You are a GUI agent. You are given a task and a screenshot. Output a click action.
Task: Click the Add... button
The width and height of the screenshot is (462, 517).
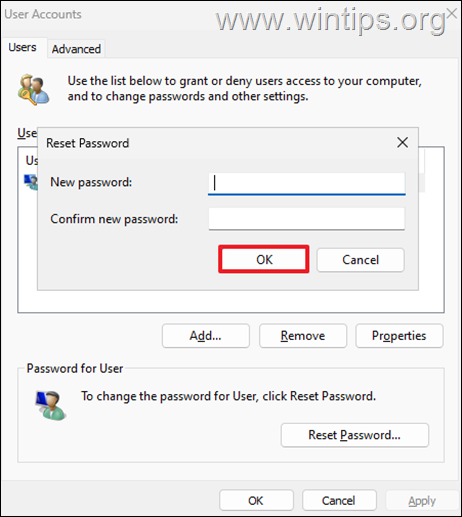point(206,336)
